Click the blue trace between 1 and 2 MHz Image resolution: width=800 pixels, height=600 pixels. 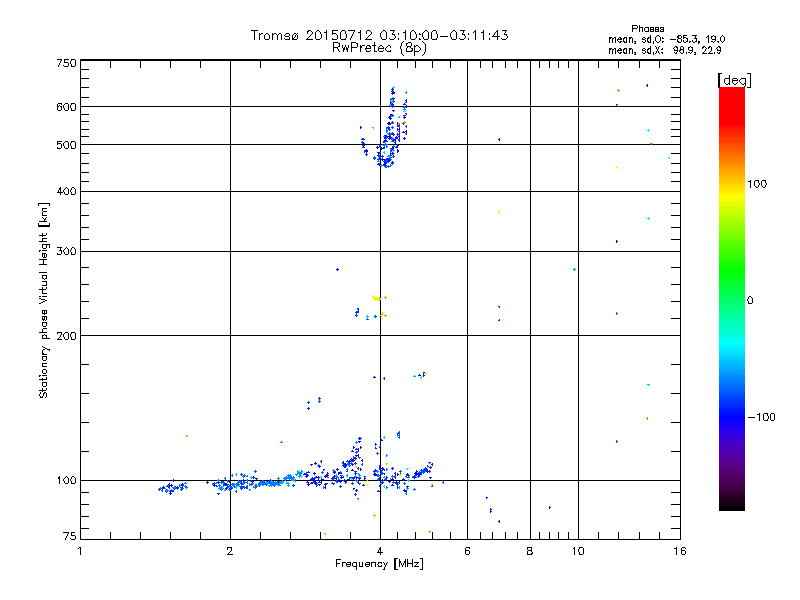click(173, 488)
